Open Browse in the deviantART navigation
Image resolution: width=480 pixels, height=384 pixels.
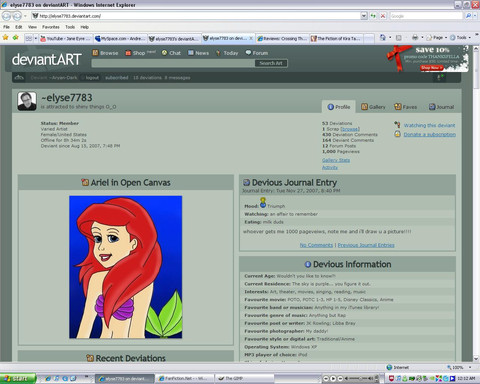[105, 53]
